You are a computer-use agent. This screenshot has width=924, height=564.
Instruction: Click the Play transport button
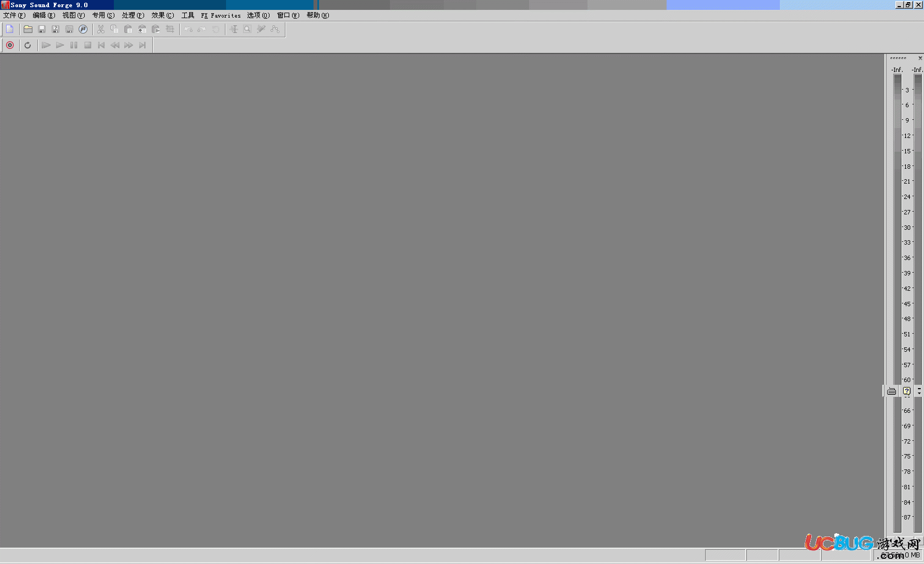pos(60,45)
